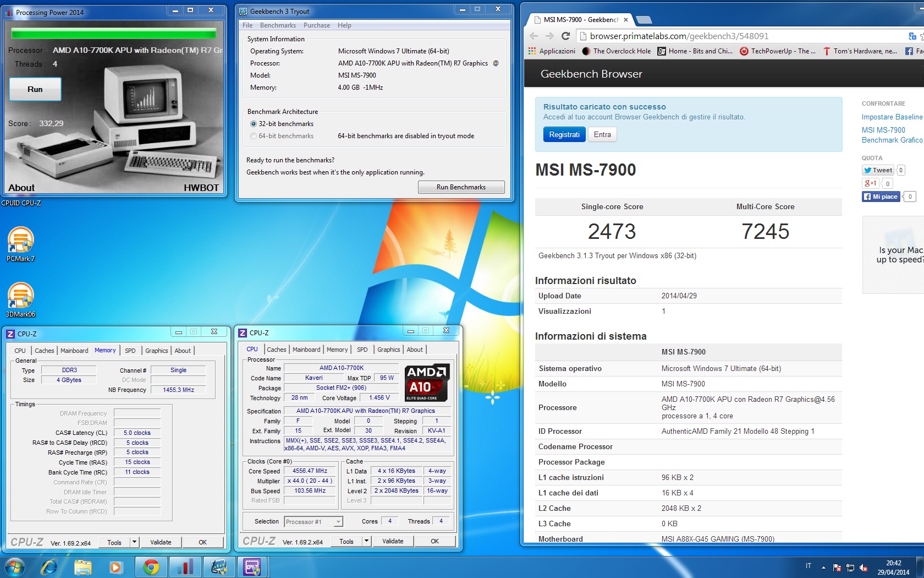Click About in Processing Power window
924x578 pixels.
21,188
